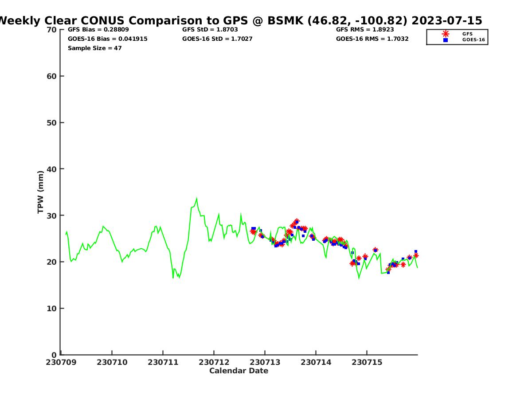This screenshot has width=532, height=399.
Task: Click the 230711 x-axis tick label
Action: click(163, 362)
